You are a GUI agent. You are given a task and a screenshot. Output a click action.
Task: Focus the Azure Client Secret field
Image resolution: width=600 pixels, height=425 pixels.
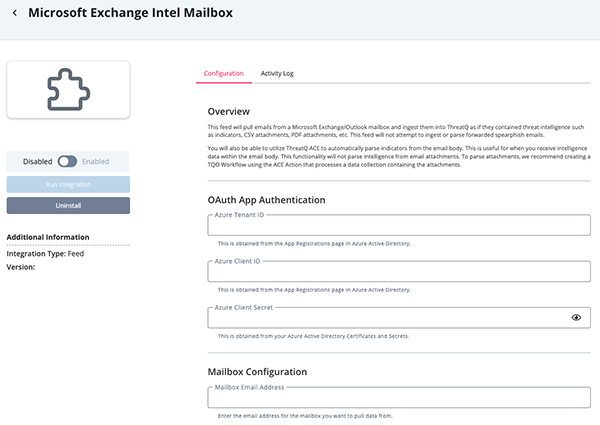399,318
